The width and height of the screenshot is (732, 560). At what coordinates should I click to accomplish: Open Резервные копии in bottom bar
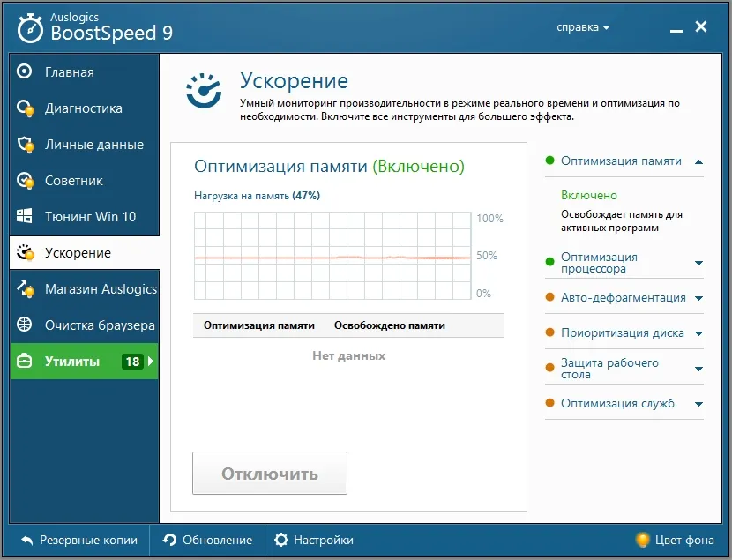(x=79, y=540)
